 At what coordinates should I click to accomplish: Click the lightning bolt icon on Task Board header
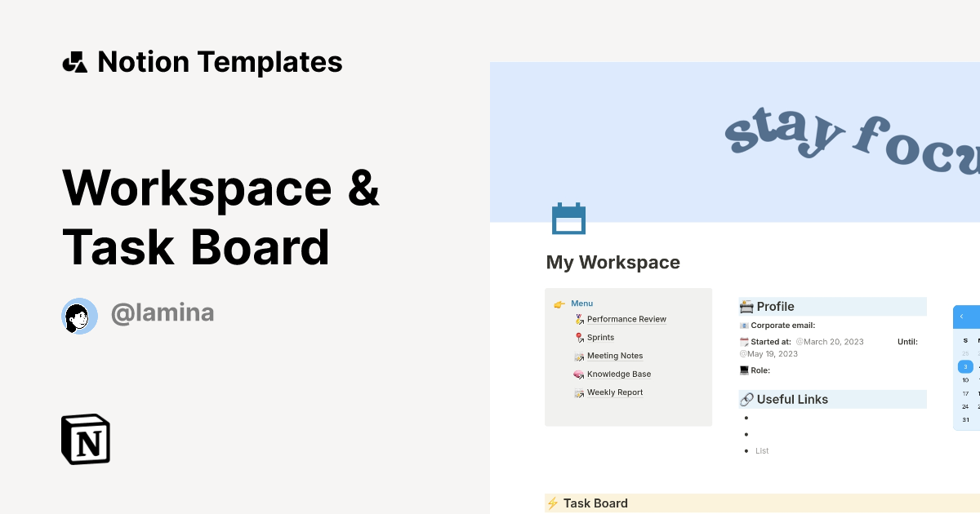(x=552, y=503)
